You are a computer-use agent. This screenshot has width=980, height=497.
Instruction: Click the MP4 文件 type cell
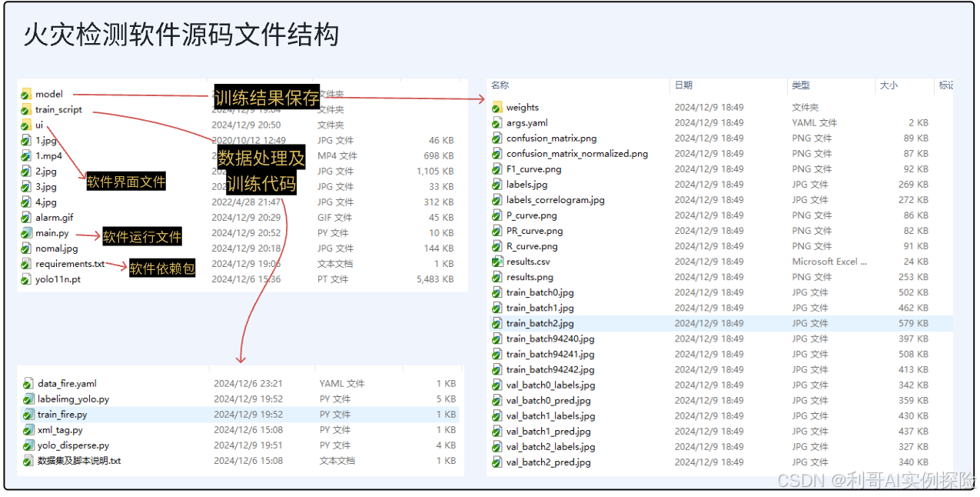[337, 156]
